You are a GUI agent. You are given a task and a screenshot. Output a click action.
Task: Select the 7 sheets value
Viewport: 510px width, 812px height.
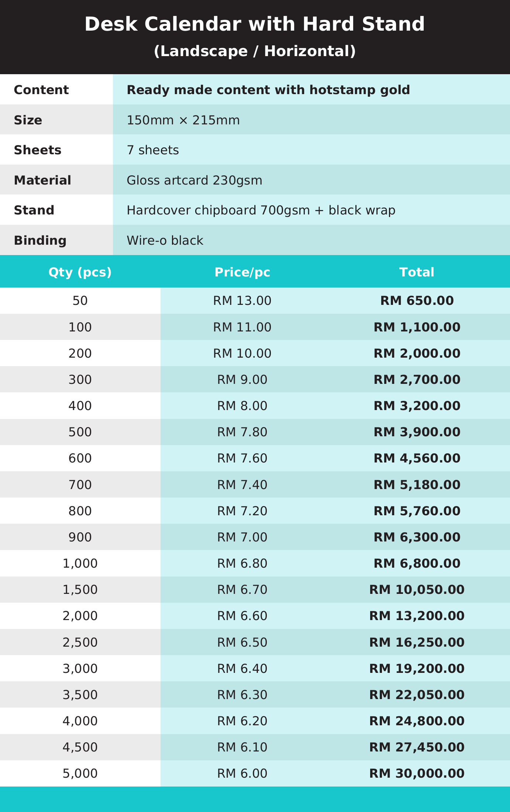tap(153, 150)
